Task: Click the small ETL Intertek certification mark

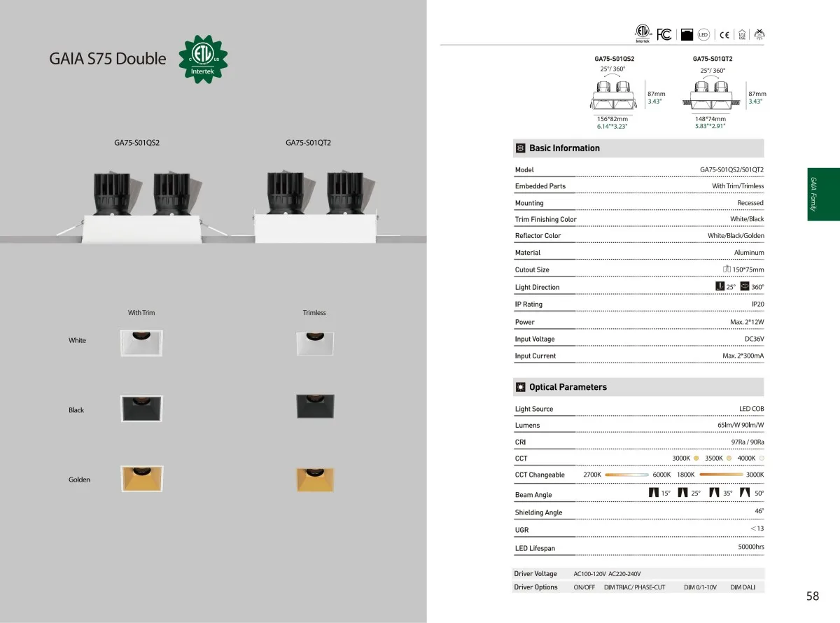Action: 643,34
